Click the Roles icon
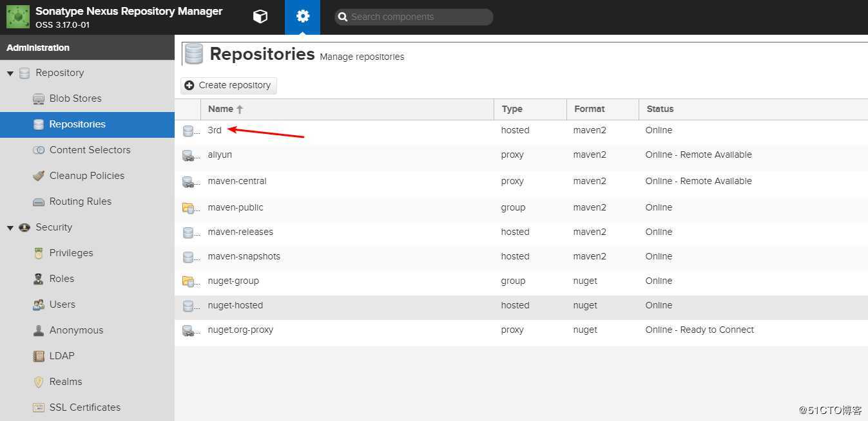The width and height of the screenshot is (868, 421). tap(39, 279)
